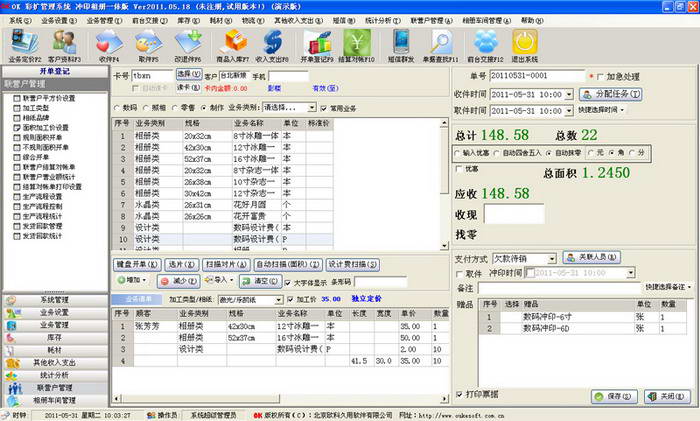Image resolution: width=700 pixels, height=421 pixels.
Task: Click the 收现 cash received input field
Action: click(x=514, y=213)
